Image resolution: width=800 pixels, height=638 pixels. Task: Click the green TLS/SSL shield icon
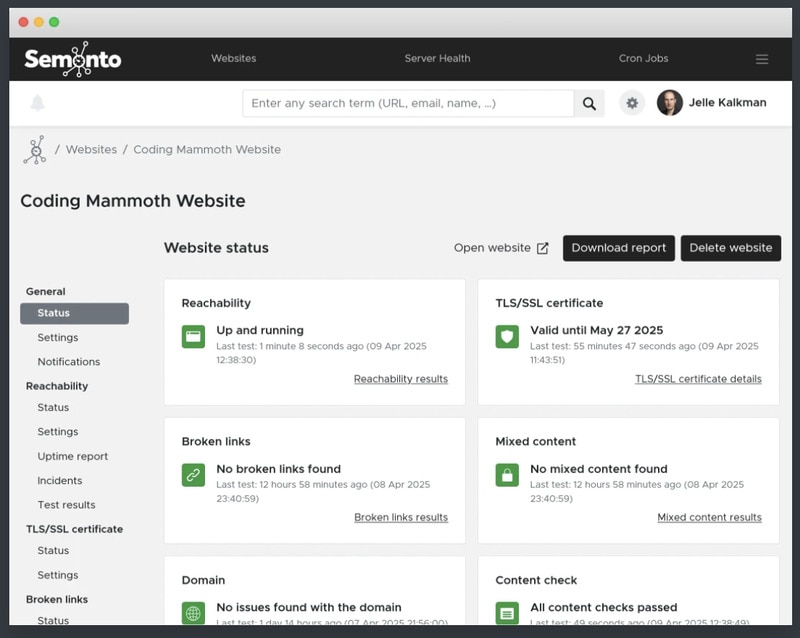tap(507, 337)
